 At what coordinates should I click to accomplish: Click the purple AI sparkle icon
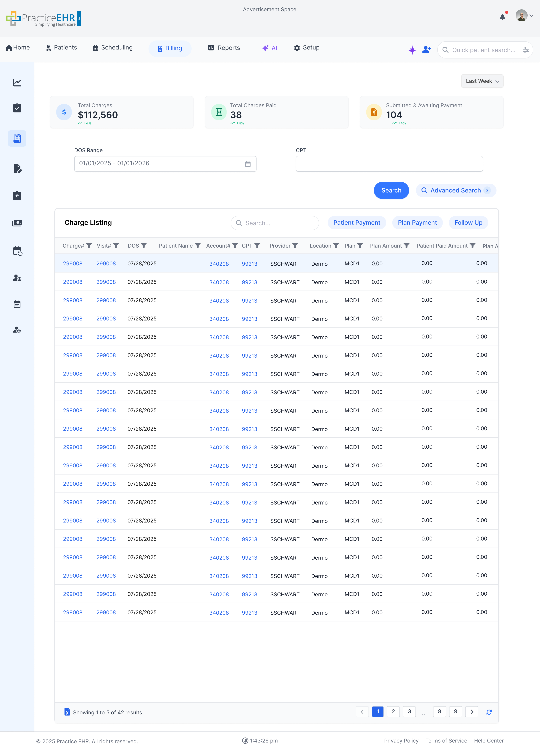pyautogui.click(x=412, y=50)
